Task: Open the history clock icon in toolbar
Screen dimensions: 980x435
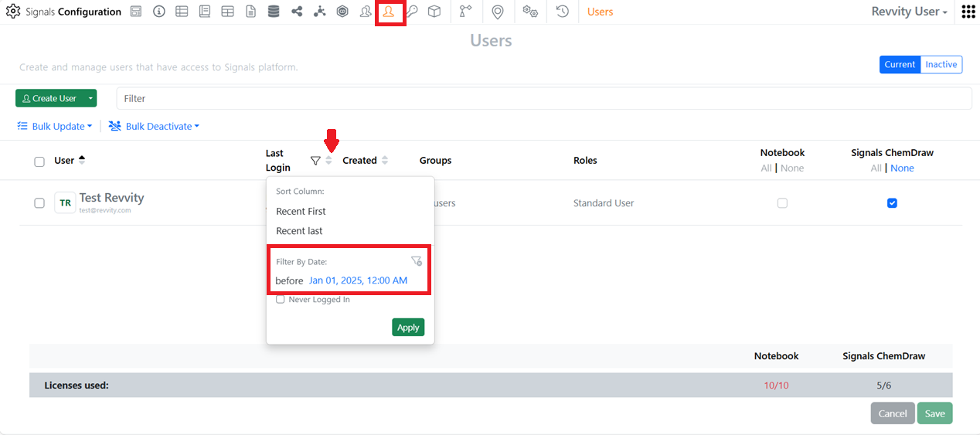Action: coord(563,12)
